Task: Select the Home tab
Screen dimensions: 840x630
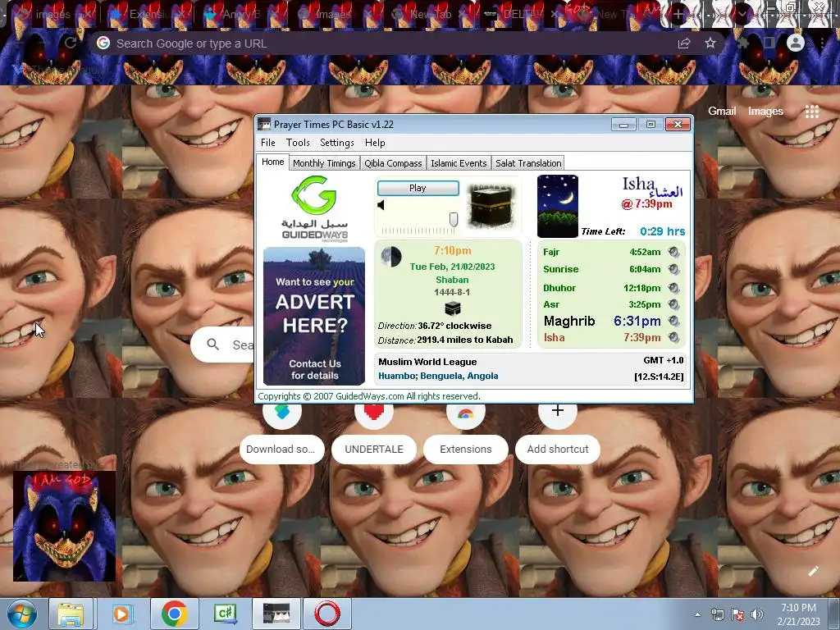Action: click(x=272, y=162)
